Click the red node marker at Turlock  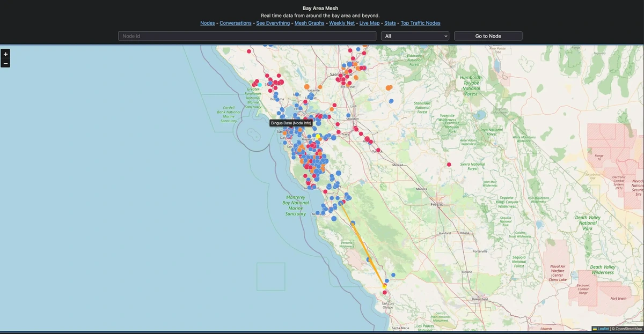[x=378, y=150]
